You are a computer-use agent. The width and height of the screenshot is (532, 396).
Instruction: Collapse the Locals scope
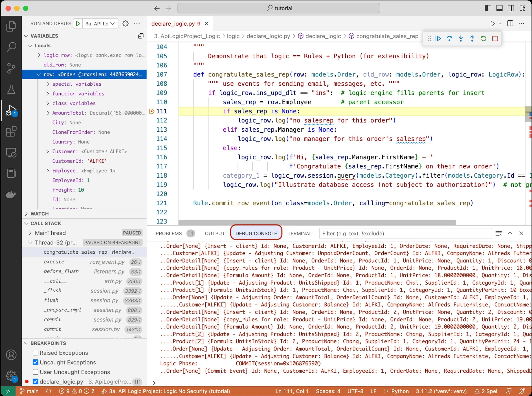[30, 46]
